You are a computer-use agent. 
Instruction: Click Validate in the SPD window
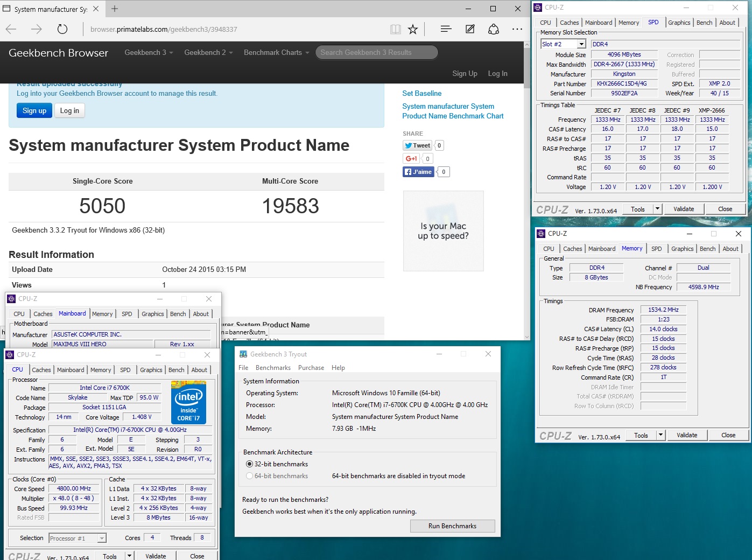coord(684,209)
